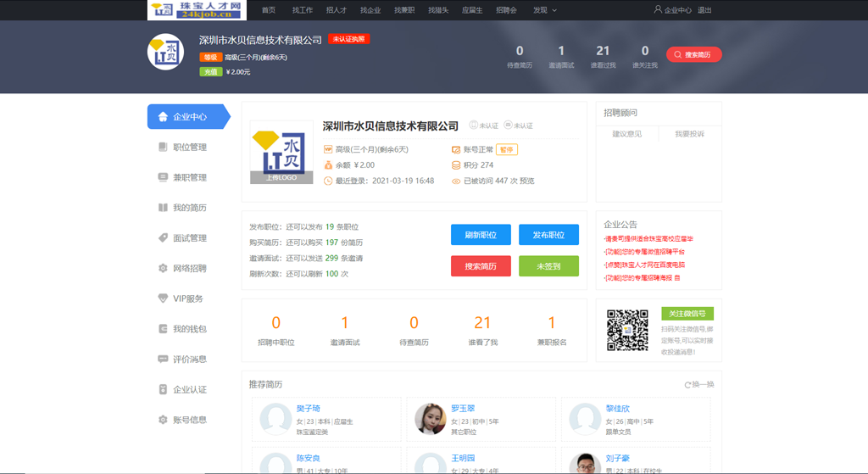The image size is (868, 474).
Task: Click the user icon beside 企业中心 in header
Action: pos(658,9)
